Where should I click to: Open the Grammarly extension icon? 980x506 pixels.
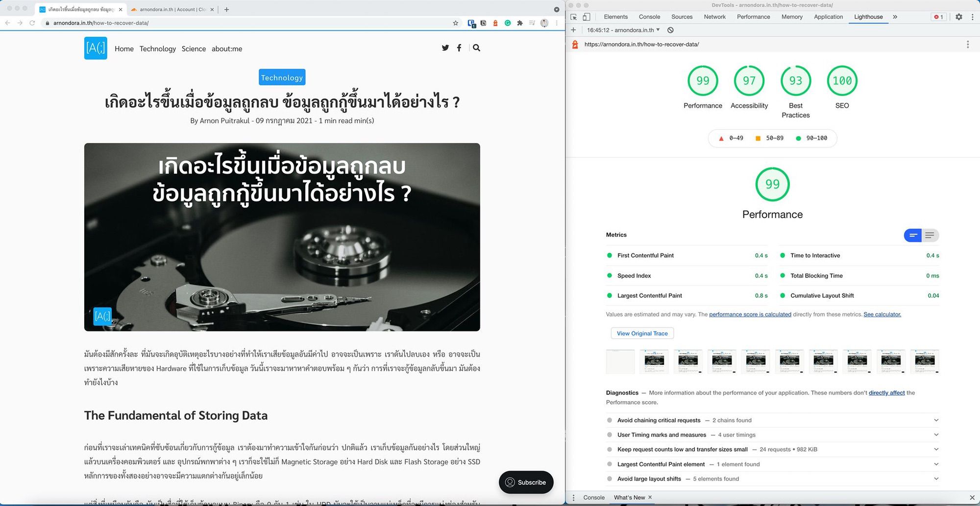[x=508, y=23]
